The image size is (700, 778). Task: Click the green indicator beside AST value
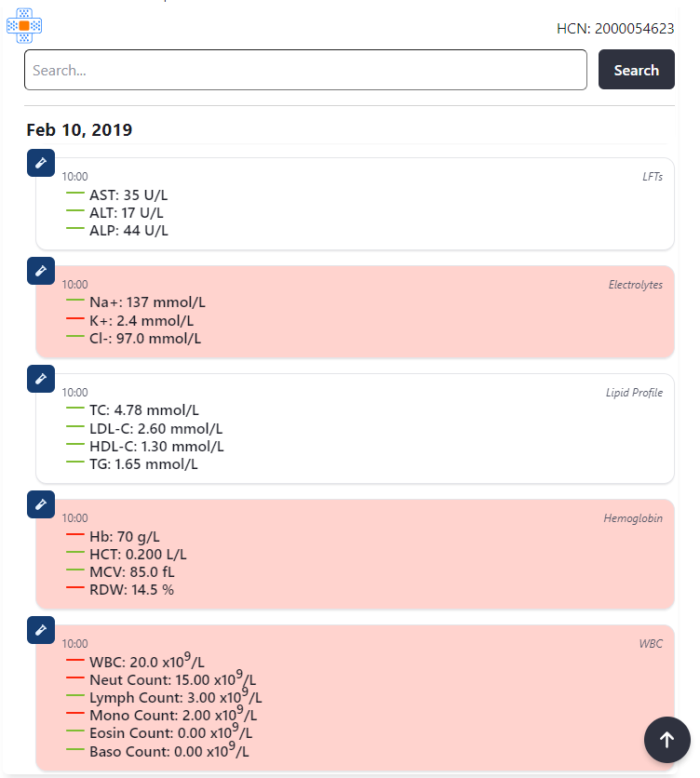75,194
